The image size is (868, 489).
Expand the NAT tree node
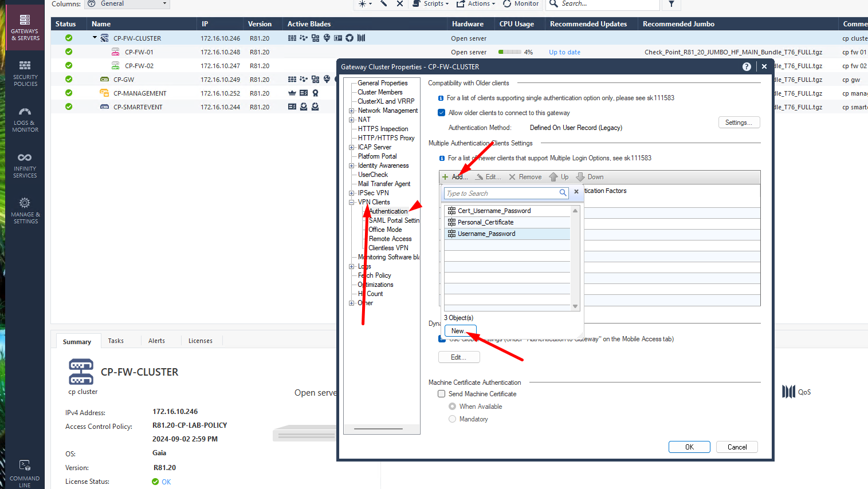coord(352,119)
